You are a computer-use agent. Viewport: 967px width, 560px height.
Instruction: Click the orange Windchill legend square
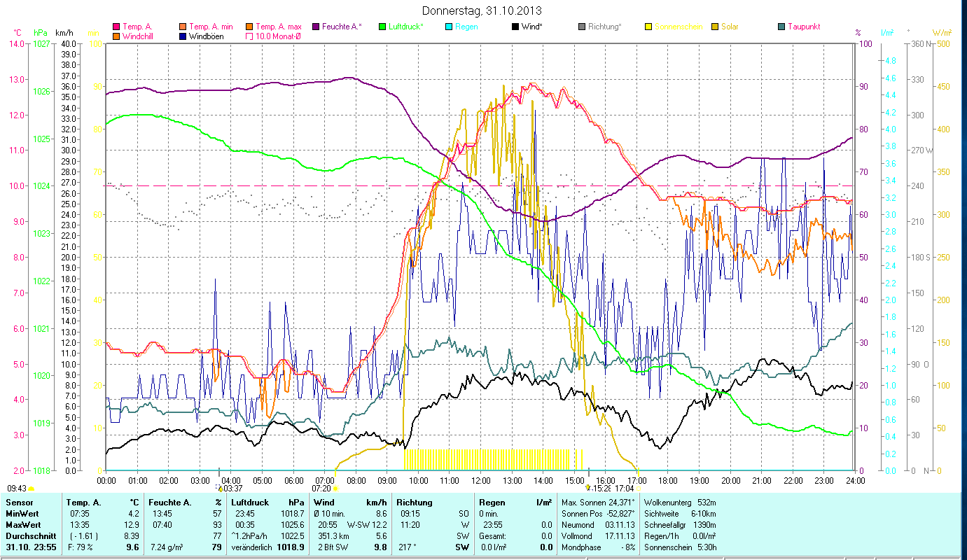(x=116, y=36)
